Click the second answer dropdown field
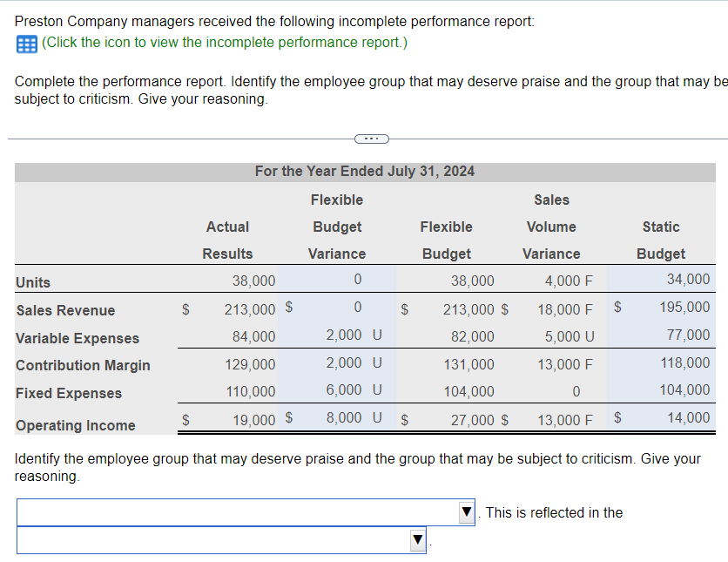 click(x=221, y=539)
